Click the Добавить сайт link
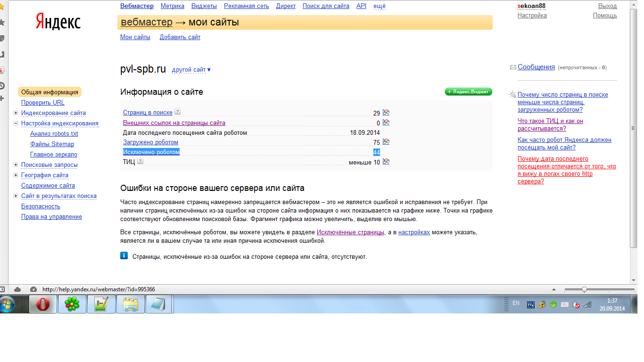Screen dimensions: 644x362 click(x=180, y=37)
